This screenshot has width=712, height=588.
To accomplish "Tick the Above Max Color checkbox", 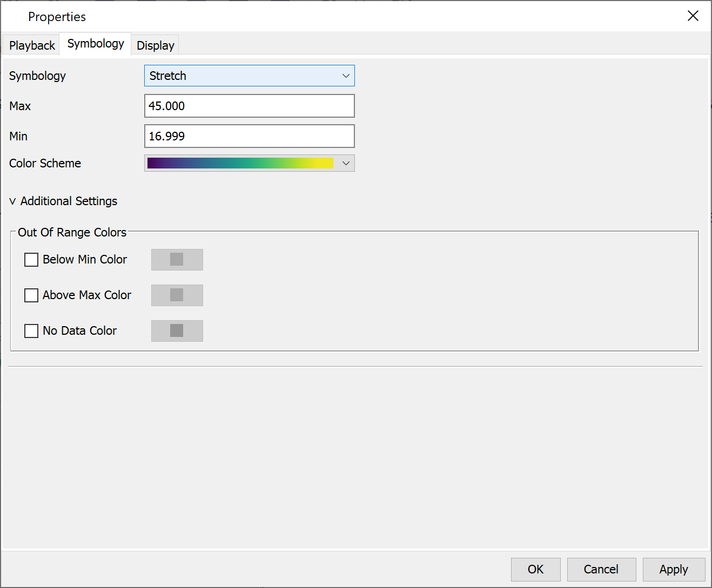I will coord(31,295).
